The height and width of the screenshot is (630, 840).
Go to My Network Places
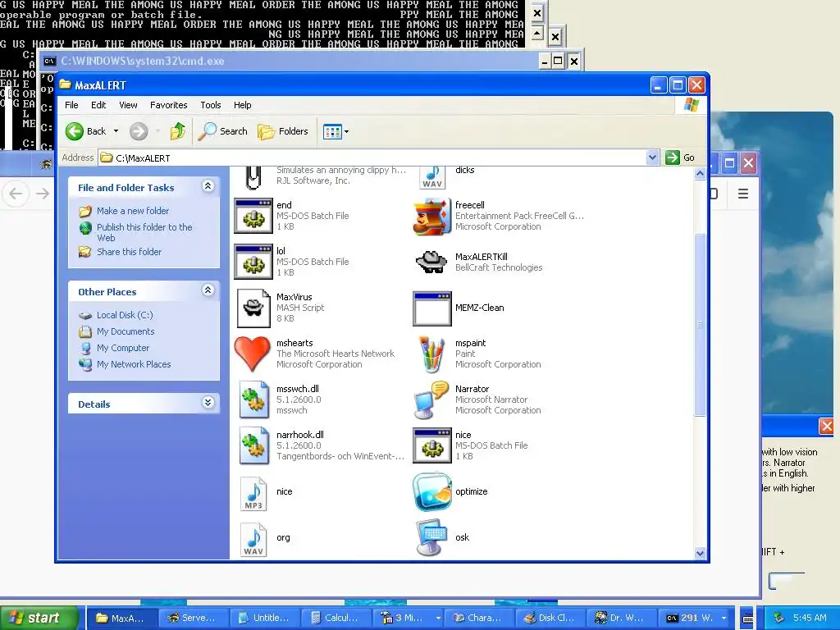[x=134, y=364]
